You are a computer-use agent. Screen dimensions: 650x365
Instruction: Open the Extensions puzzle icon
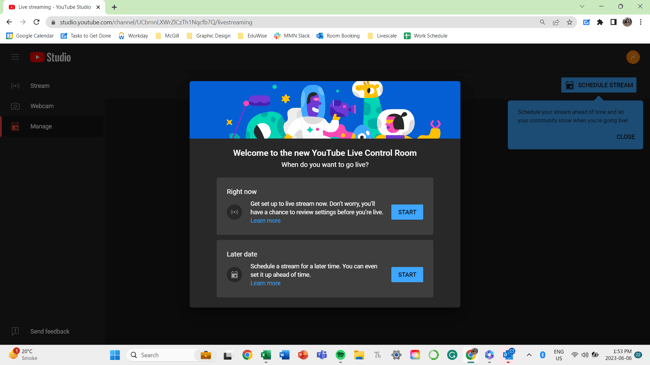click(x=600, y=22)
